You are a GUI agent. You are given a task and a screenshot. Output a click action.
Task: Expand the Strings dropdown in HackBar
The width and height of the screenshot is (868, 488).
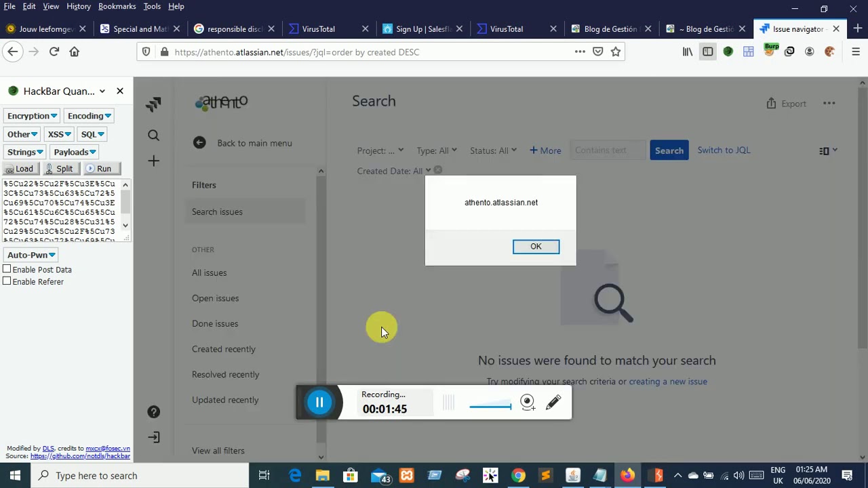point(25,152)
